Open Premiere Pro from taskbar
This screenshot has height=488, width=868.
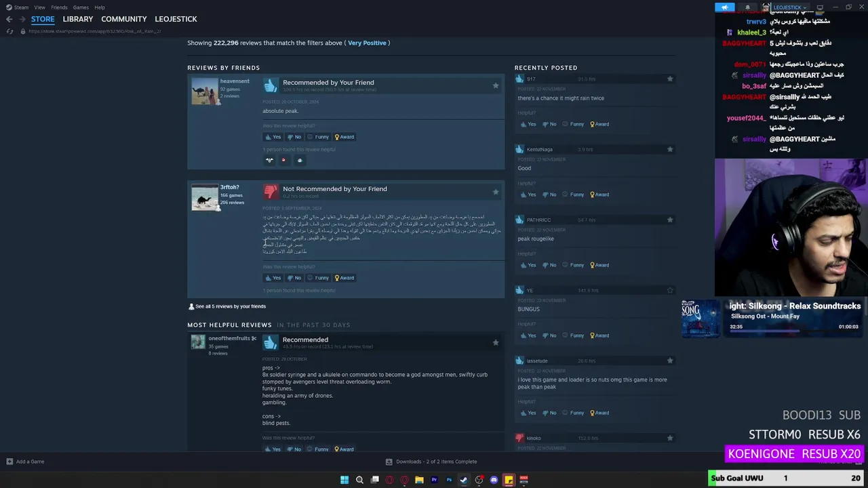434,480
